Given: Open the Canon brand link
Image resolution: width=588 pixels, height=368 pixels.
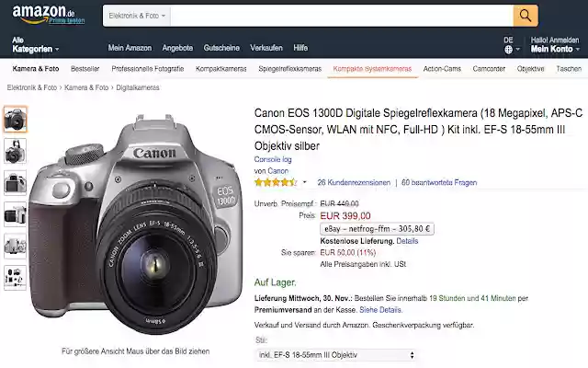Looking at the screenshot, I should coord(277,171).
